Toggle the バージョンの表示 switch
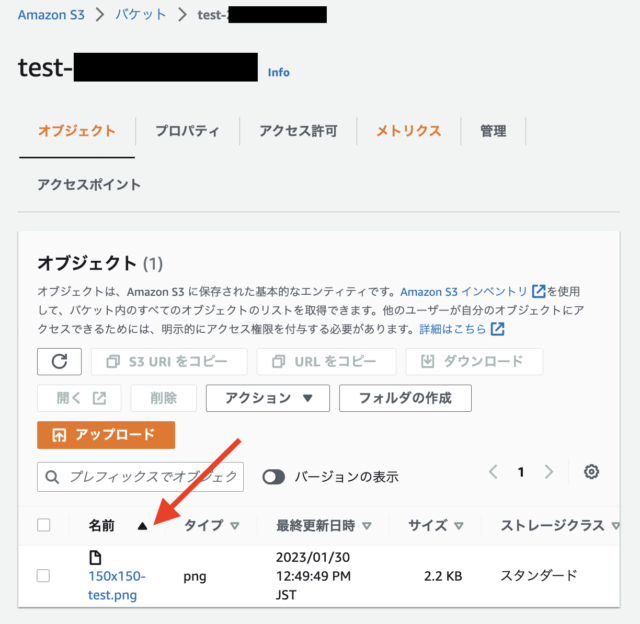The image size is (640, 624). click(x=273, y=477)
